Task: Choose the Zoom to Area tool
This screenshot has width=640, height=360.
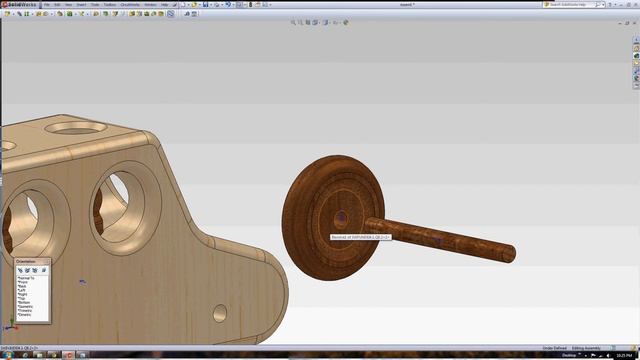Action: point(300,22)
